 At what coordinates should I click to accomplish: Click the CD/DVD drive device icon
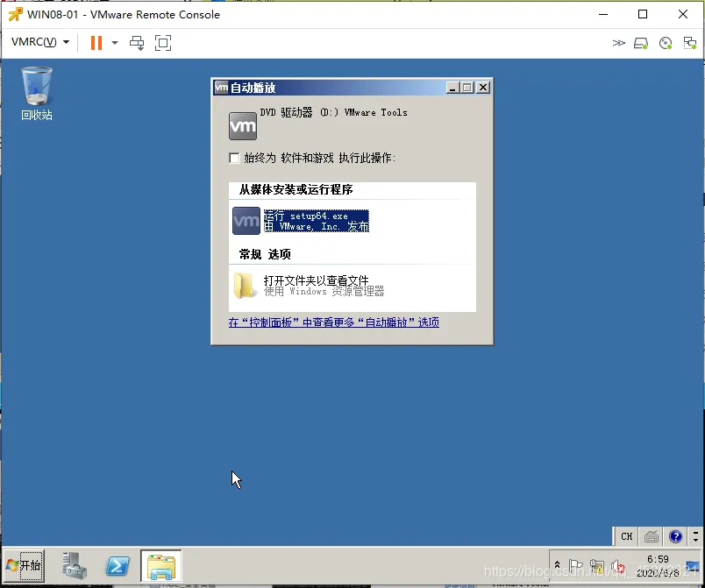[666, 43]
